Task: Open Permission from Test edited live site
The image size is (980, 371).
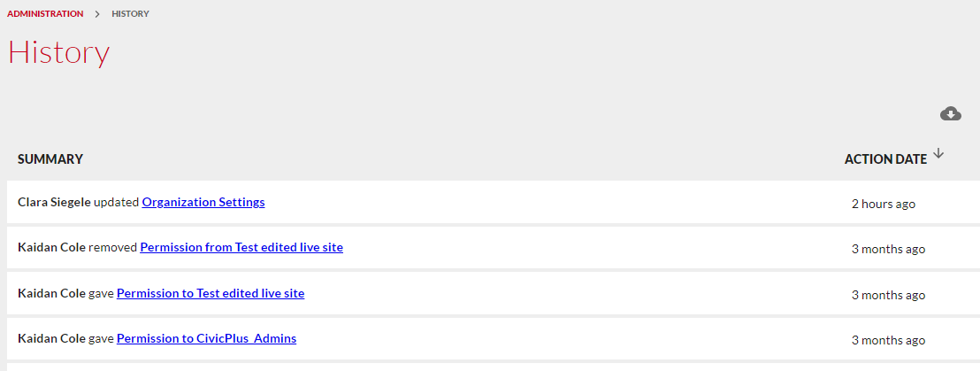Action: 241,247
